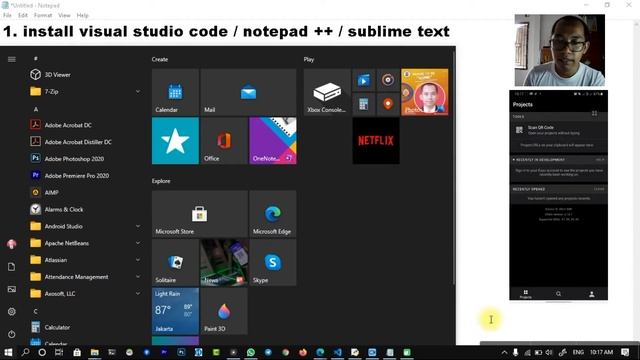Screen dimensions: 640x360
Task: Open Adobe Premiere Pro 2020
Action: pos(76,176)
